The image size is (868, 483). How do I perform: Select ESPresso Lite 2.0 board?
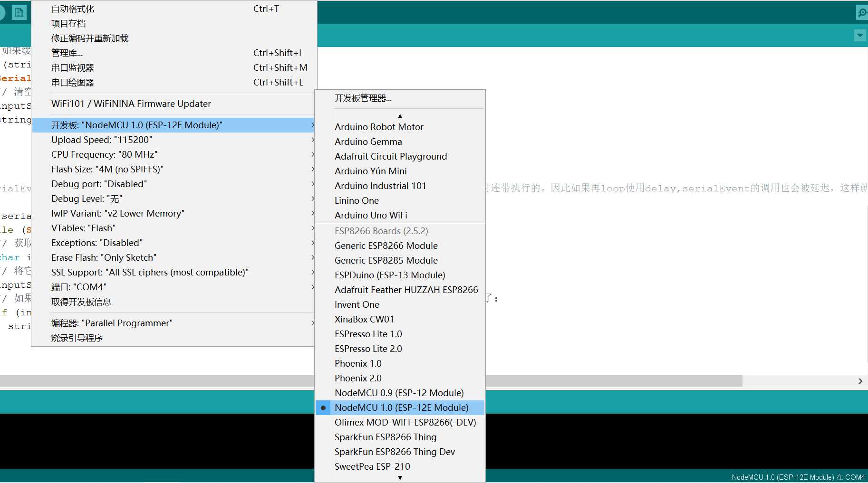click(400, 349)
